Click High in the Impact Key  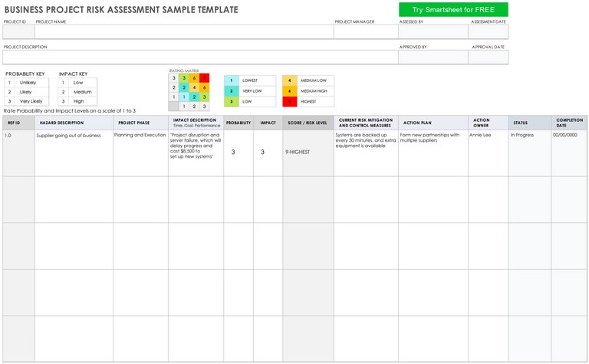click(78, 101)
